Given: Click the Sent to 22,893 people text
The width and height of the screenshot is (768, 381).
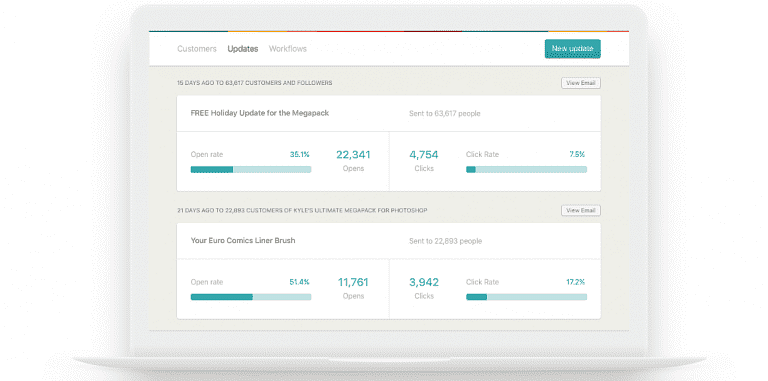Looking at the screenshot, I should [445, 241].
